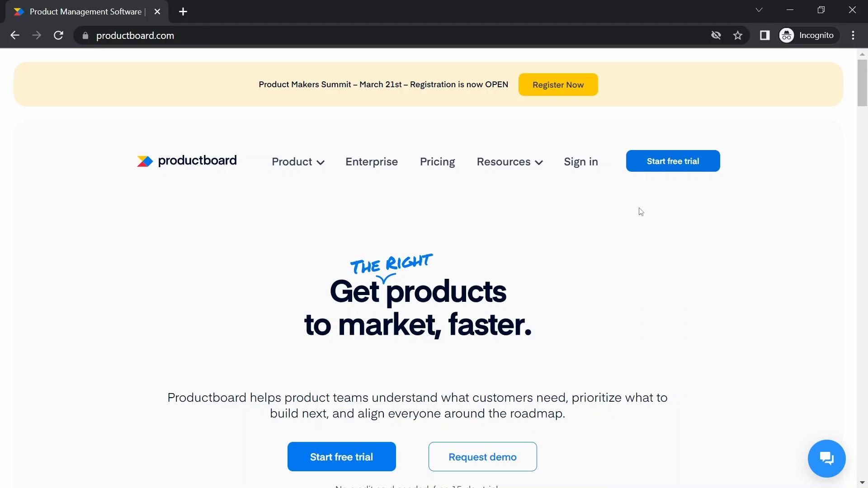Expand the Product navigation dropdown
868x488 pixels.
point(298,161)
